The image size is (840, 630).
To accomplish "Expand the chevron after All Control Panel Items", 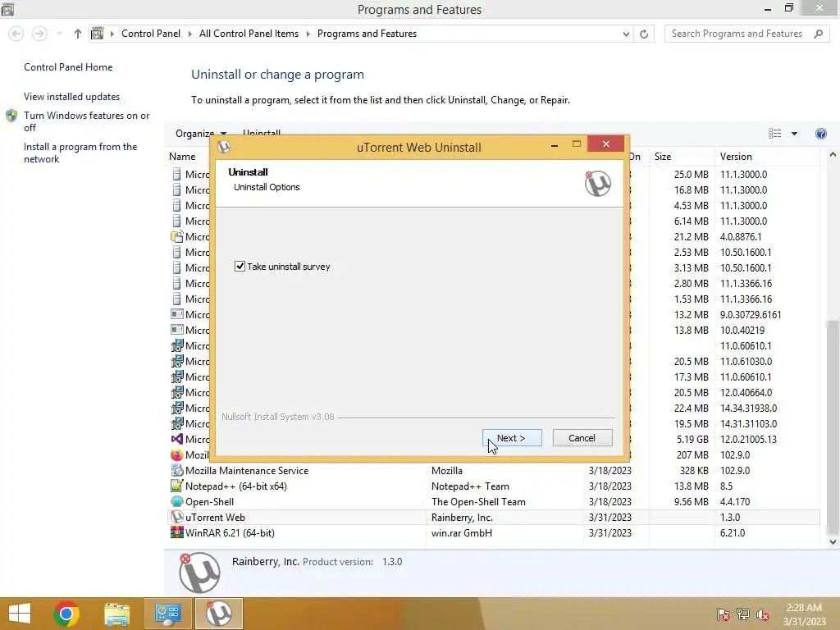I will (x=308, y=34).
